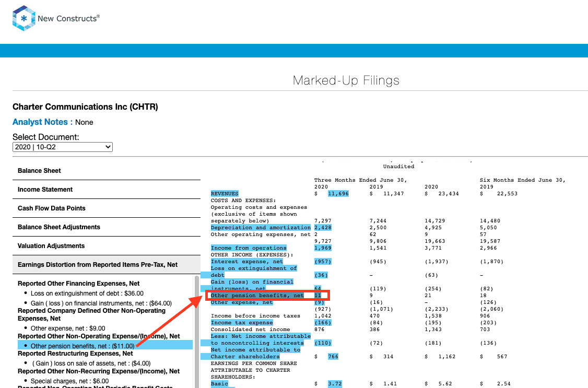The width and height of the screenshot is (588, 388).
Task: Select Special charges, net : $6.00 item
Action: (70, 381)
